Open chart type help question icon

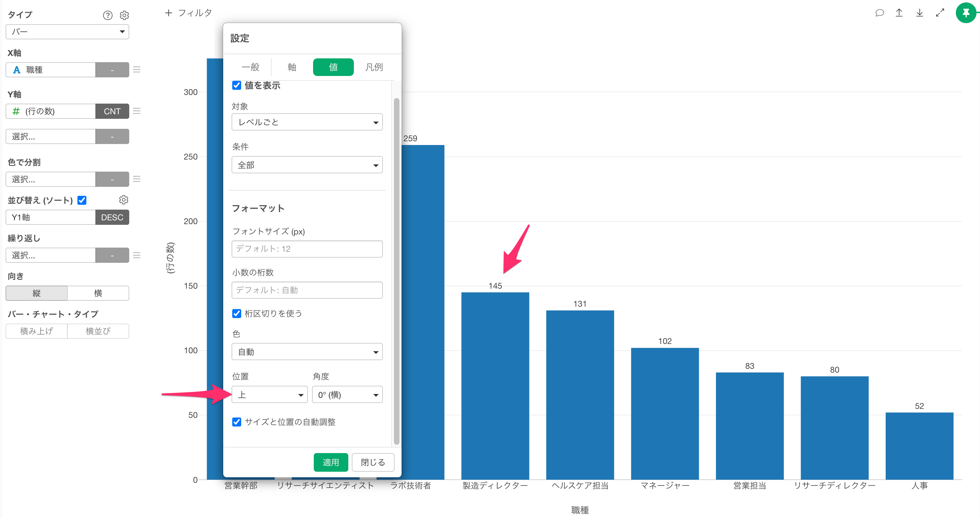pyautogui.click(x=108, y=15)
